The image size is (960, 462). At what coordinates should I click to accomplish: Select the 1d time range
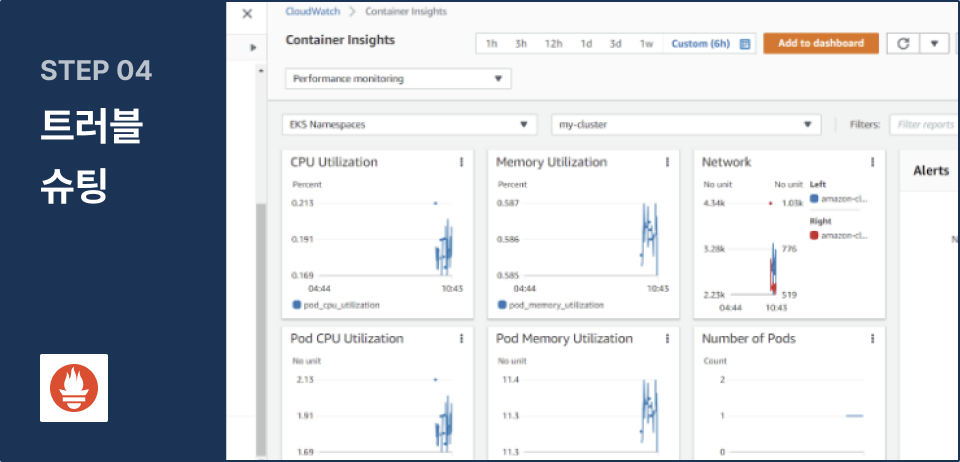[586, 43]
